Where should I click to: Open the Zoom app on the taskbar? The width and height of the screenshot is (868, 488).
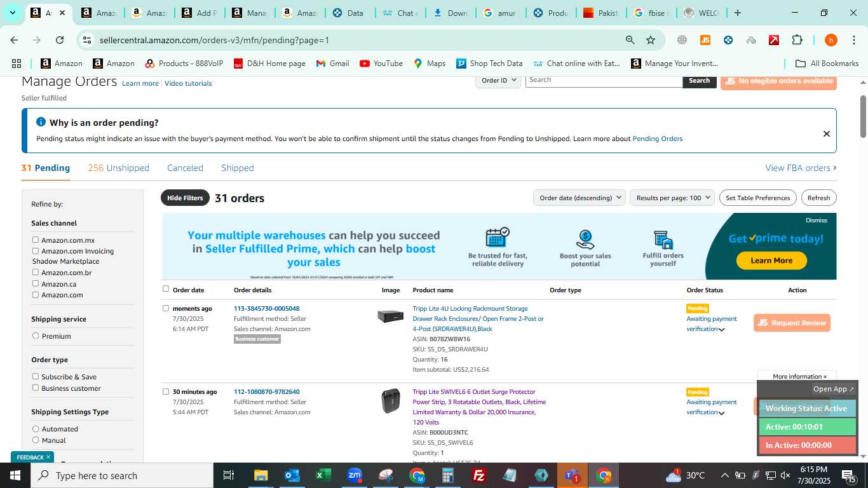click(x=355, y=475)
